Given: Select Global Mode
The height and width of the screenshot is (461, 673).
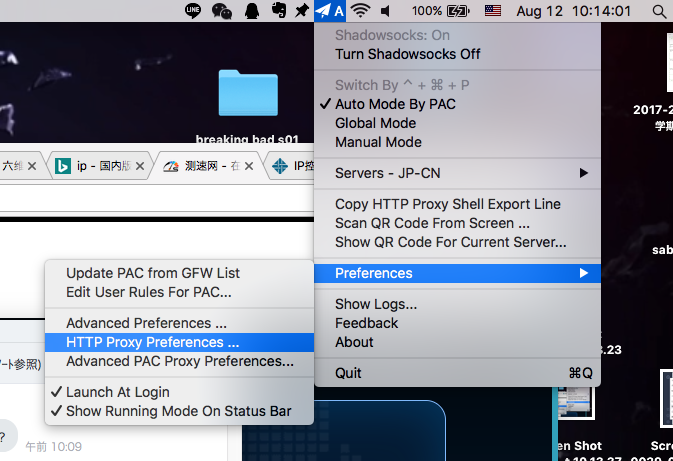Looking at the screenshot, I should tap(457, 123).
